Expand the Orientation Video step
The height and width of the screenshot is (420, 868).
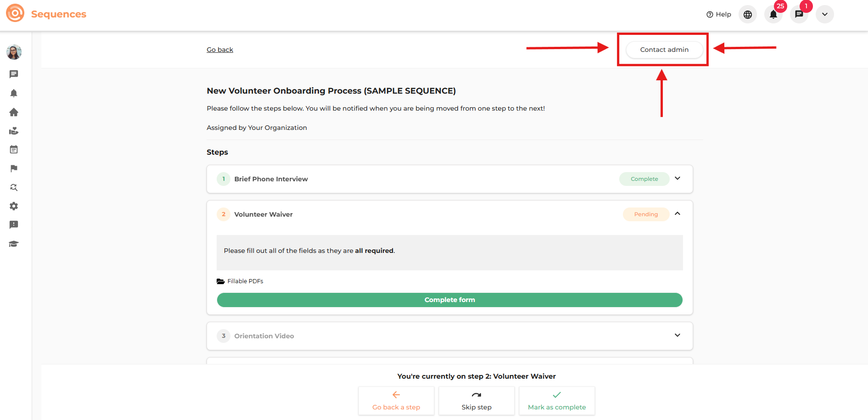click(x=677, y=336)
